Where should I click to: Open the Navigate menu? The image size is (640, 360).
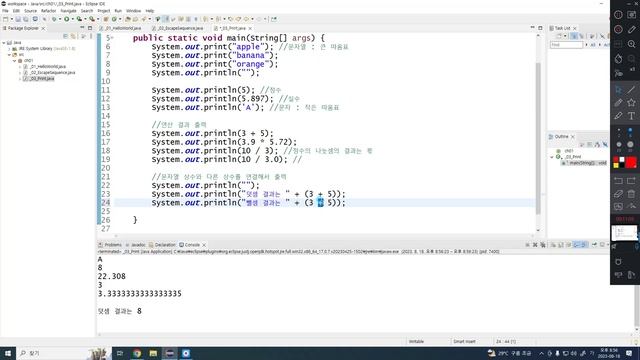pyautogui.click(x=68, y=11)
